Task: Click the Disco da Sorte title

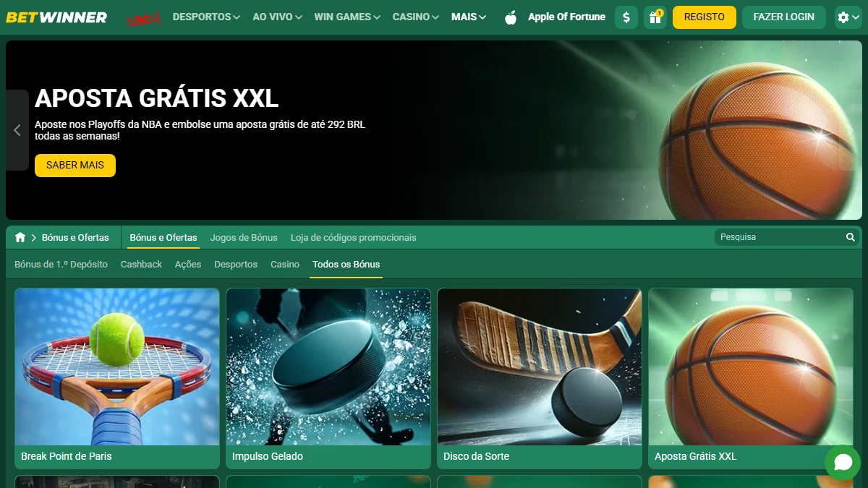Action: click(x=476, y=456)
